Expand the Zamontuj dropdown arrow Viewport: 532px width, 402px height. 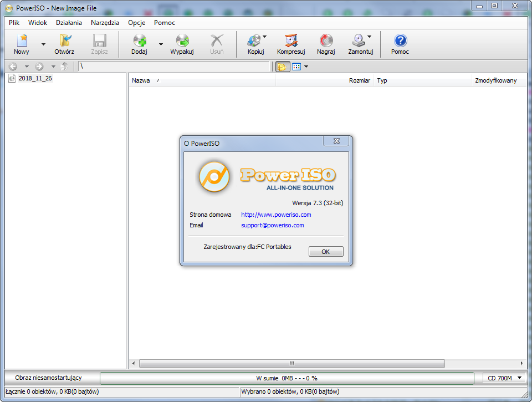[x=370, y=37]
